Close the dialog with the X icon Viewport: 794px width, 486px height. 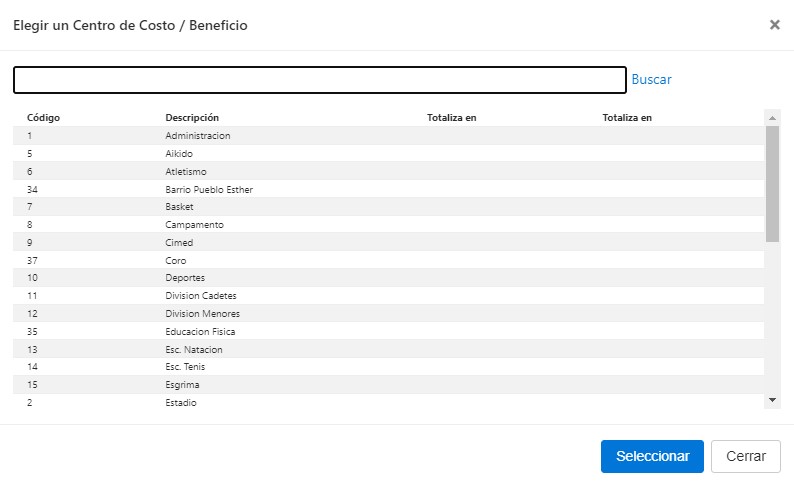tap(774, 25)
